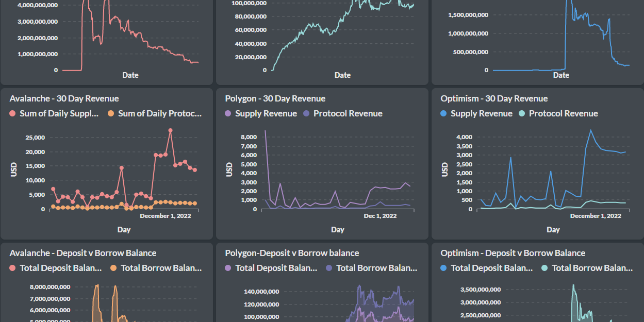Viewport: 644px width, 322px height.
Task: Click 'Day' axis label under Polygon revenue chart
Action: pyautogui.click(x=338, y=230)
